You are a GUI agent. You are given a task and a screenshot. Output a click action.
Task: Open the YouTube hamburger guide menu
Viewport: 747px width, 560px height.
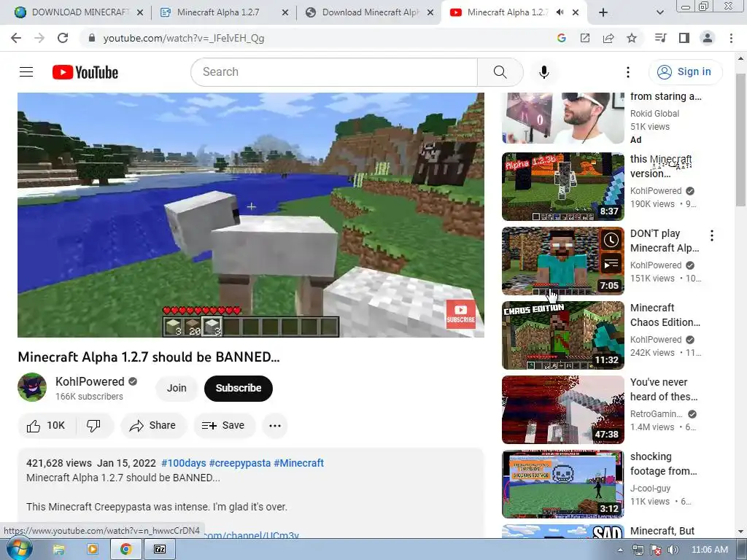26,72
